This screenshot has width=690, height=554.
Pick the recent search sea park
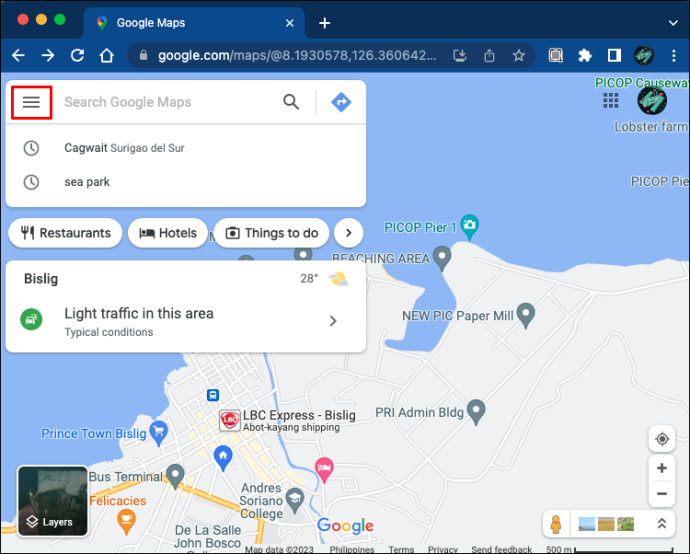pyautogui.click(x=186, y=182)
